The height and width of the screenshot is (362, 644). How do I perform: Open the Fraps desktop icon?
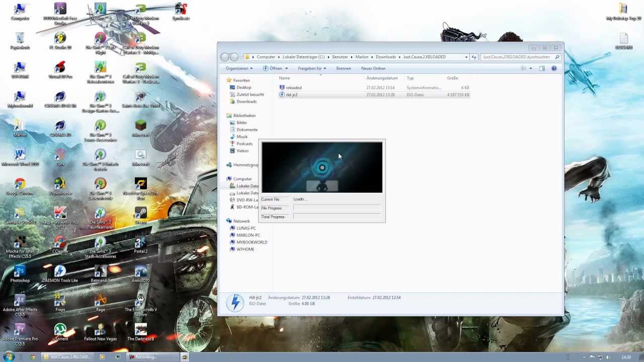(x=60, y=303)
